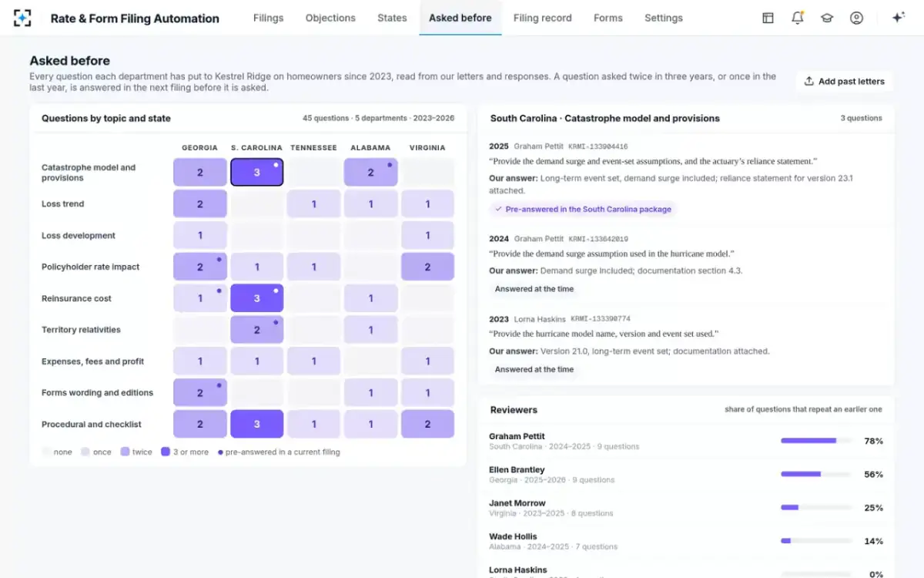The image size is (924, 578).
Task: Open the Forms tab
Action: [x=608, y=18]
